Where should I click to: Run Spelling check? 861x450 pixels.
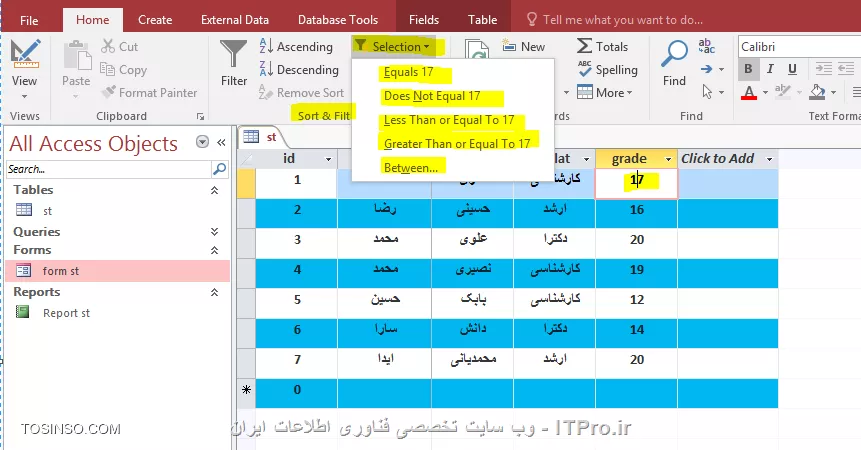click(608, 70)
